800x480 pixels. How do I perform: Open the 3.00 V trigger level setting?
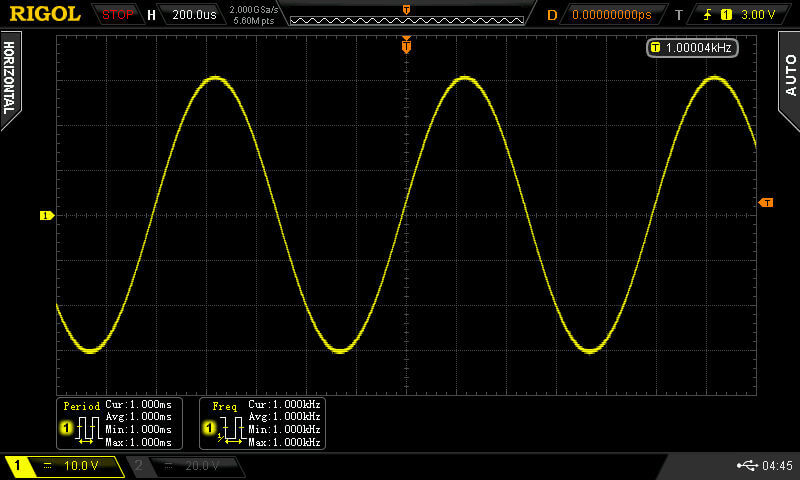[757, 15]
